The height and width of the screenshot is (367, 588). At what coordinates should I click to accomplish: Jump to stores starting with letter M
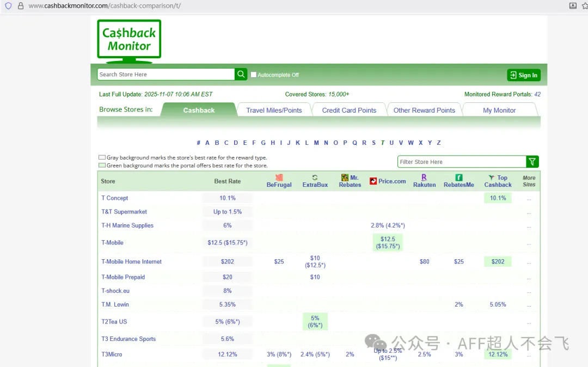point(316,143)
